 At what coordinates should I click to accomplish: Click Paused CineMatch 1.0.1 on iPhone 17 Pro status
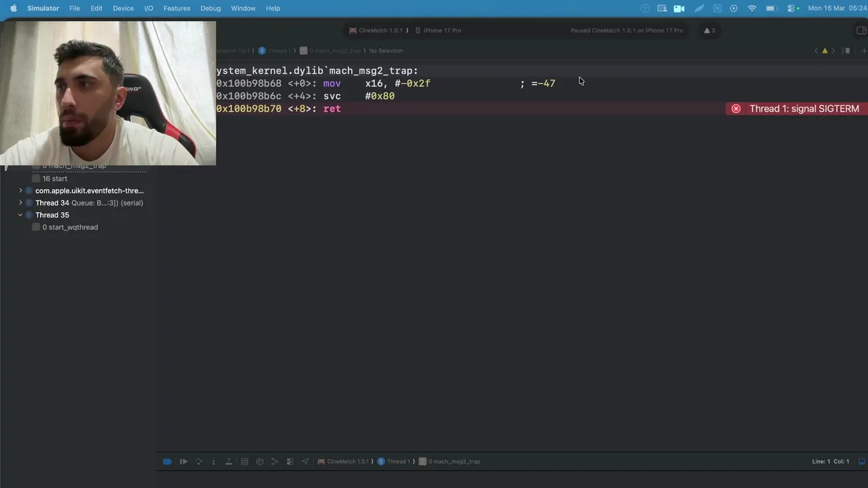(627, 30)
